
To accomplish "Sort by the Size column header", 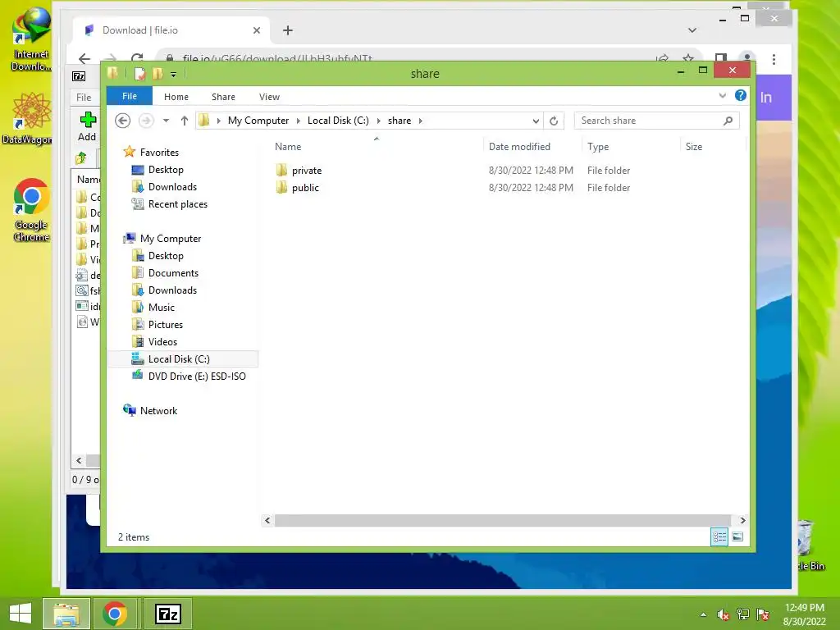I will click(x=694, y=146).
